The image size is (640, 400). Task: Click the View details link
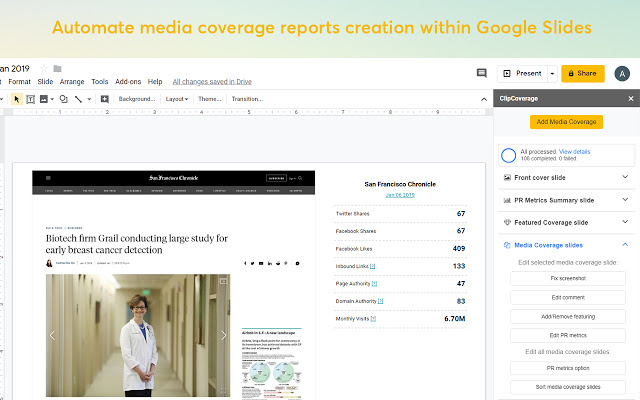pyautogui.click(x=574, y=151)
